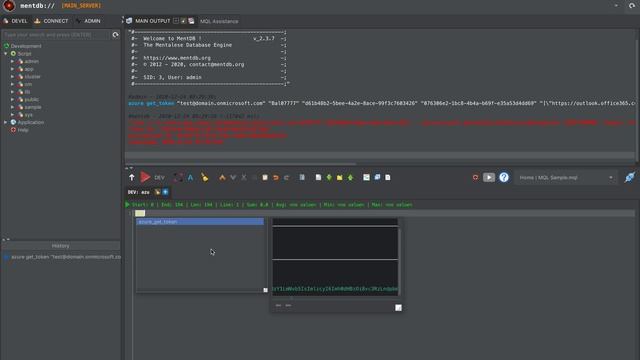Click the output panel horizontal scrollbar
The width and height of the screenshot is (640, 360).
coord(241,164)
